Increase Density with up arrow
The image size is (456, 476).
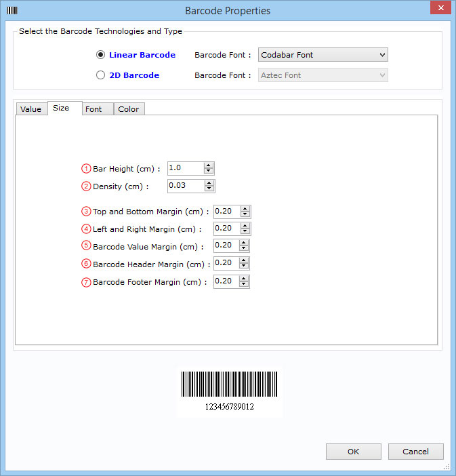(x=209, y=183)
